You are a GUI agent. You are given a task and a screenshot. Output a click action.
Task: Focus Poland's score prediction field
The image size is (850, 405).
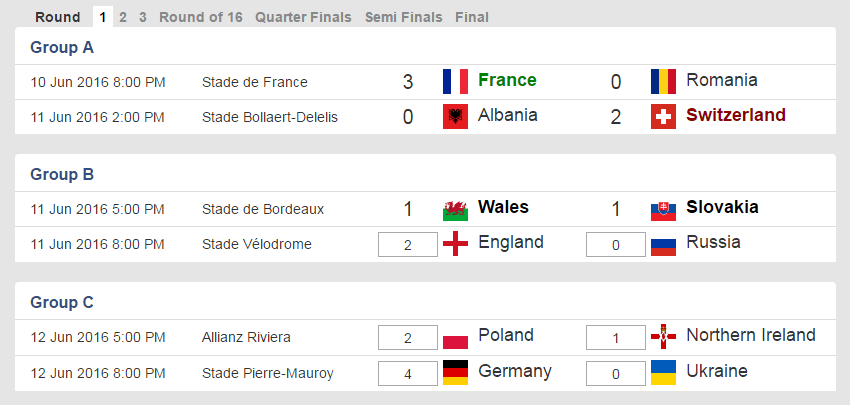tap(408, 337)
